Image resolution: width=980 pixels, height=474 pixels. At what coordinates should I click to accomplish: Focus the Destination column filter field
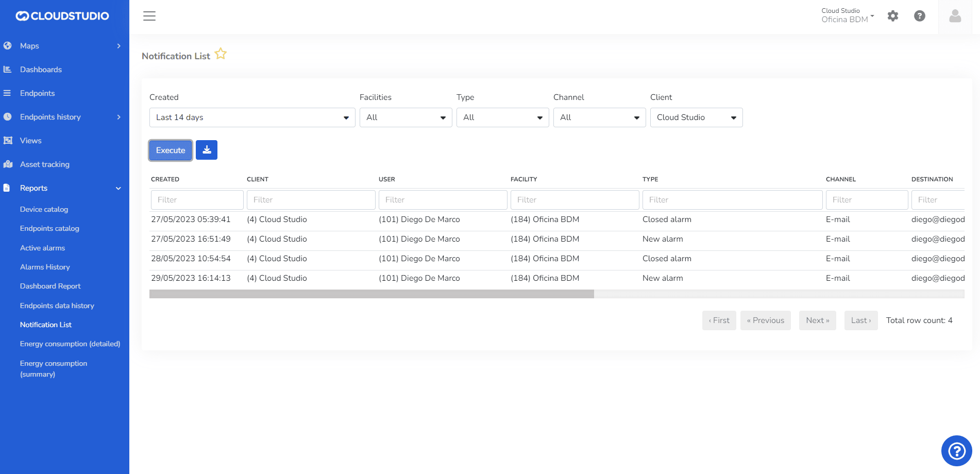pyautogui.click(x=938, y=200)
